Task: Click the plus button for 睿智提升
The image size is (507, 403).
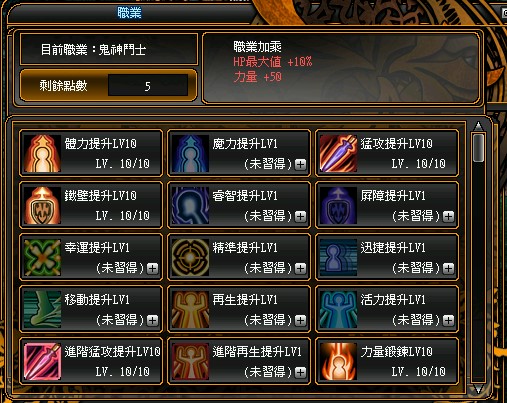Action: (x=301, y=216)
